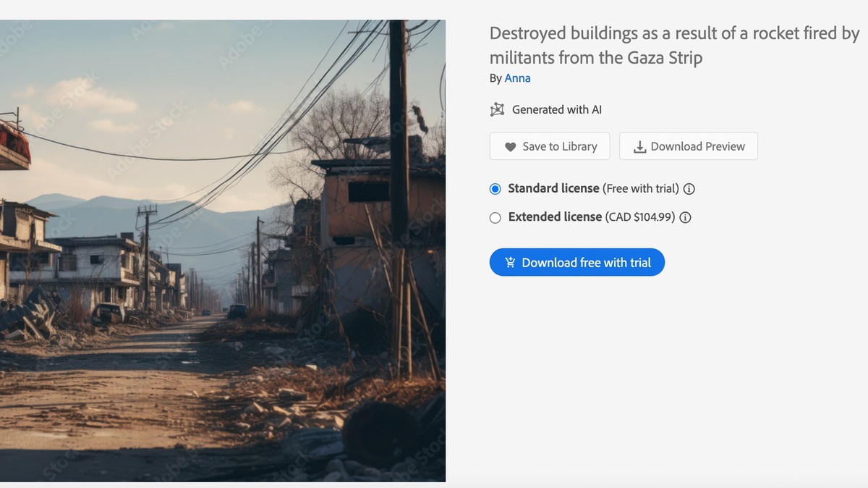
Task: Click the image title about destroyed buildings
Action: coord(673,45)
